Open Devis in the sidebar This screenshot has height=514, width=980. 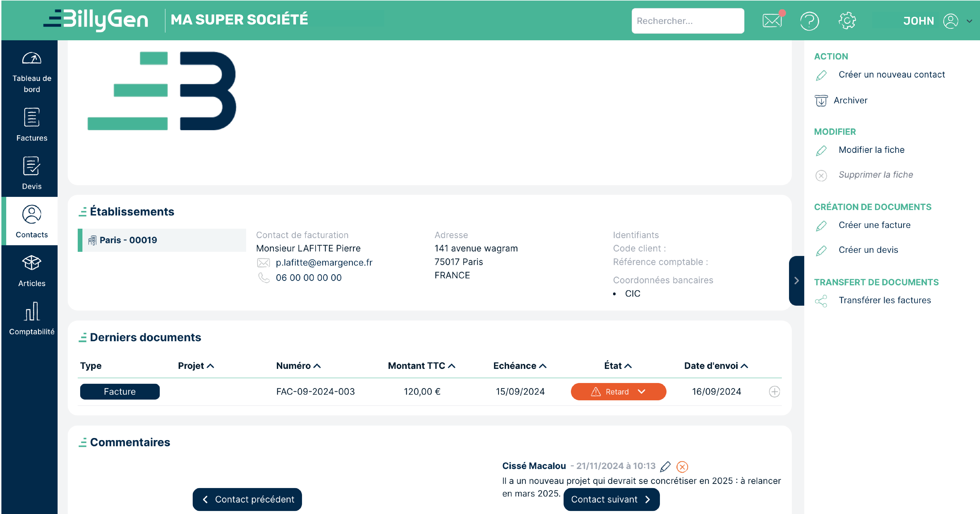click(32, 173)
